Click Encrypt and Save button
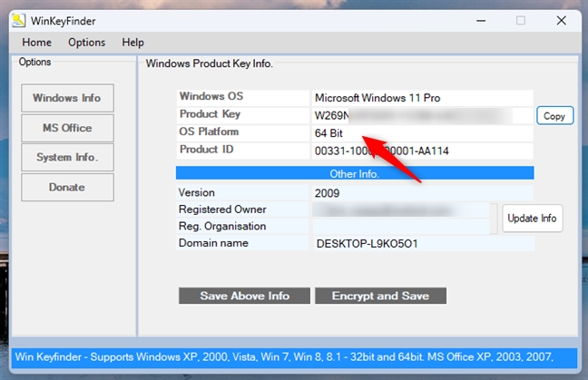 pos(380,296)
